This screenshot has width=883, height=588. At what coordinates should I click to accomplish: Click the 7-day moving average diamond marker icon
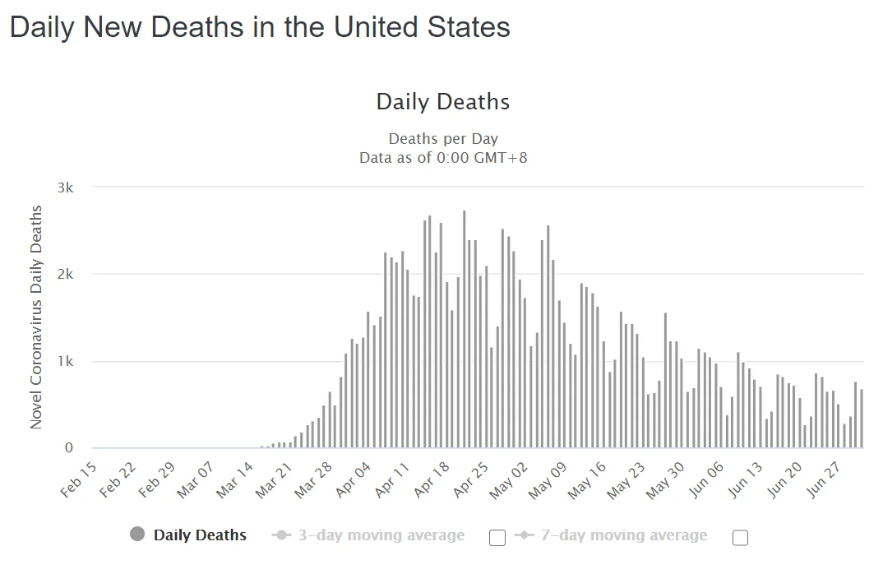point(524,535)
